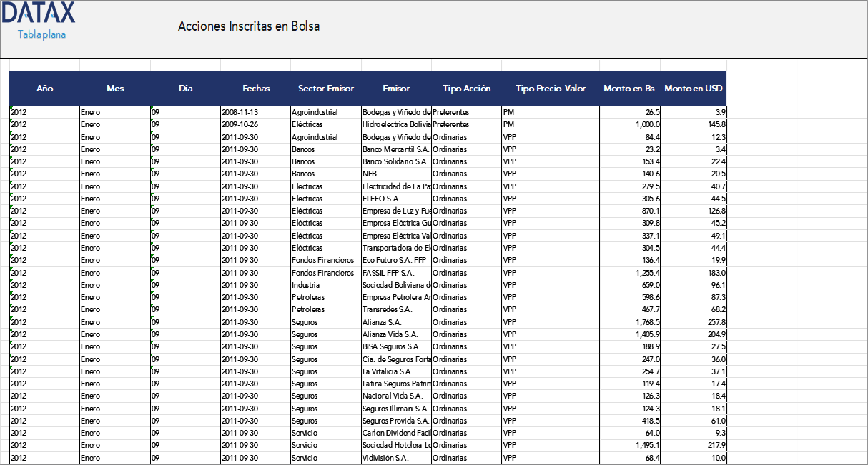
Task: Select the 9.3 USD cell
Action: coord(694,433)
